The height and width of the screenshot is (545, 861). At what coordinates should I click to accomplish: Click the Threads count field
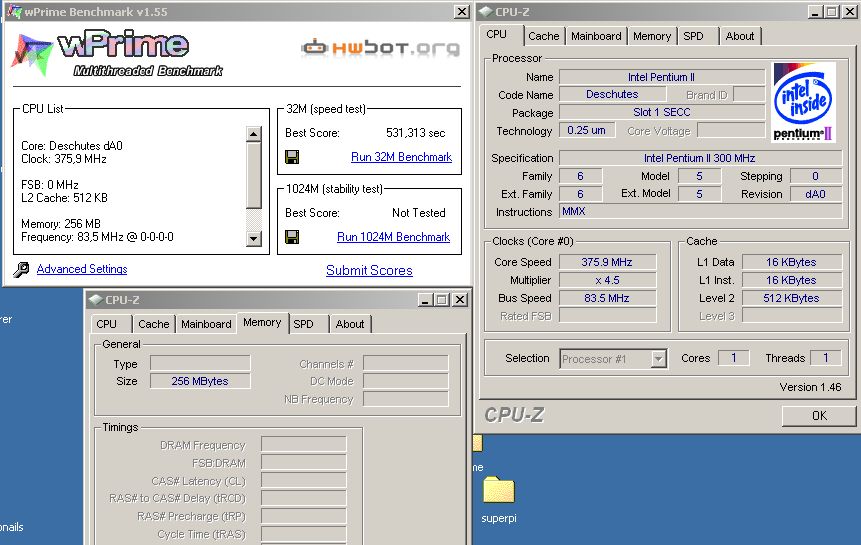(x=825, y=358)
